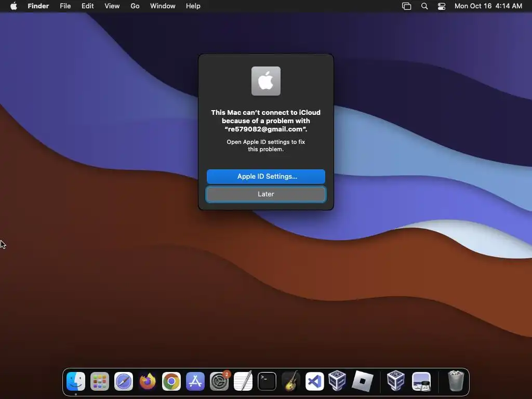Viewport: 532px width, 399px height.
Task: Open the Apple menu
Action: [14, 6]
